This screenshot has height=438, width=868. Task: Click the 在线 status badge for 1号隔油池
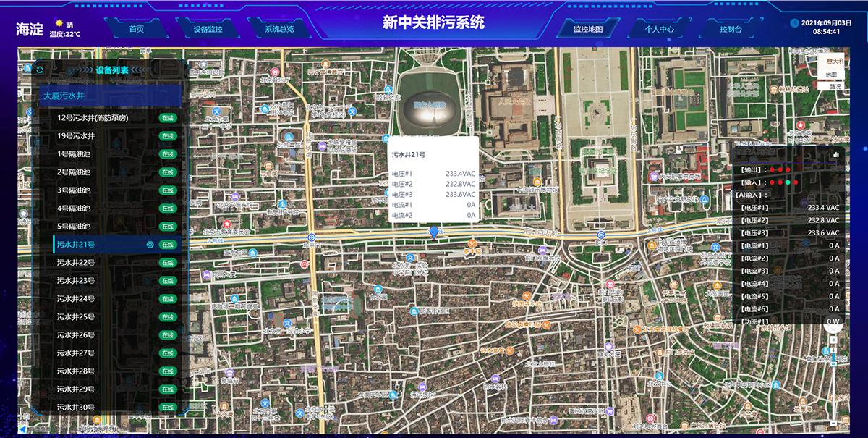coord(168,154)
